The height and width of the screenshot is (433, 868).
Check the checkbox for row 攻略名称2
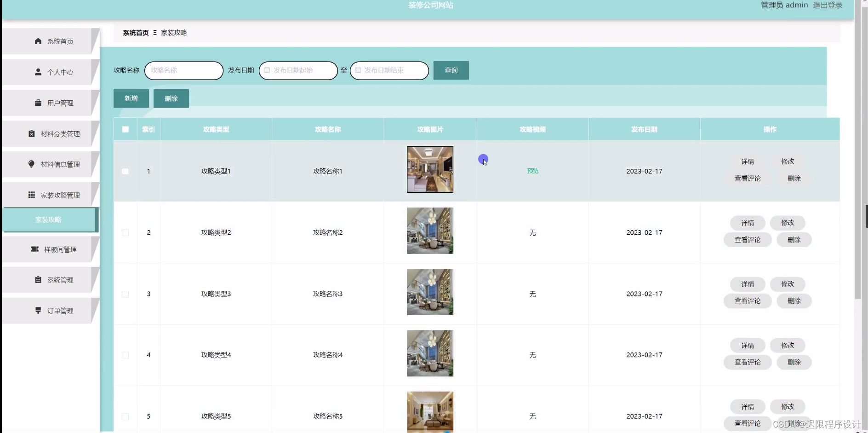(x=125, y=232)
